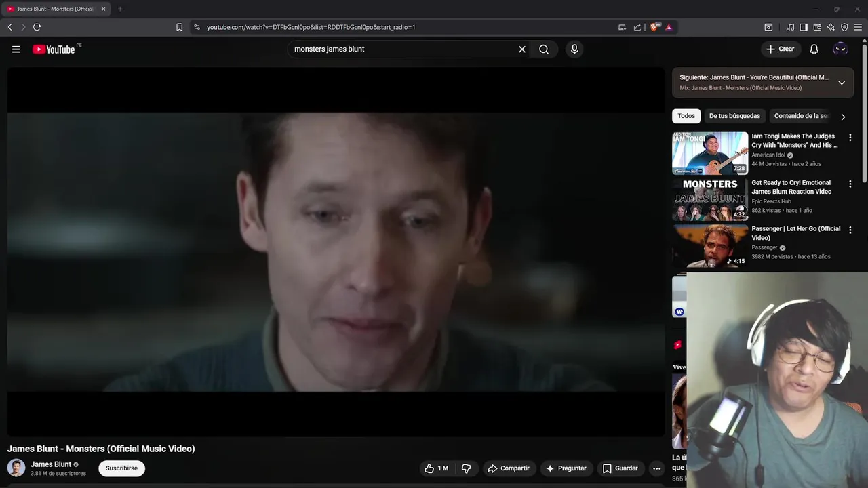Bookmark this page in the address bar
The height and width of the screenshot is (488, 868).
tap(179, 27)
